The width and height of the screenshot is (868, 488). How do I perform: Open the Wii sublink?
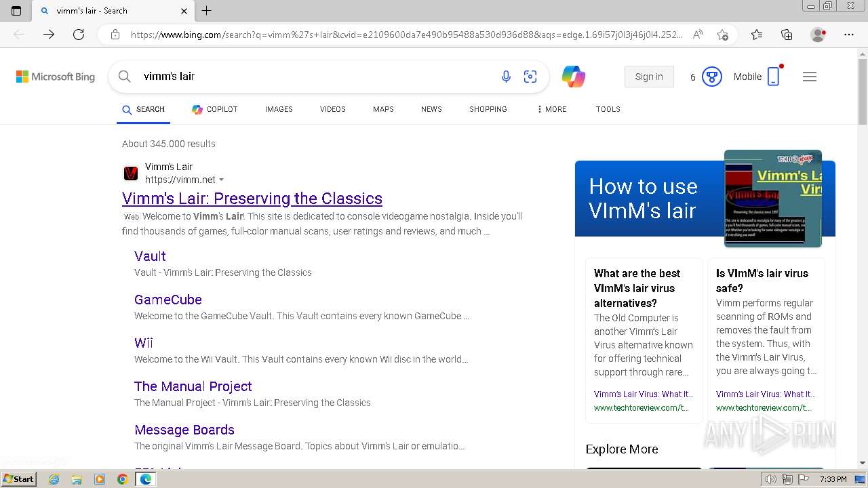click(x=144, y=343)
